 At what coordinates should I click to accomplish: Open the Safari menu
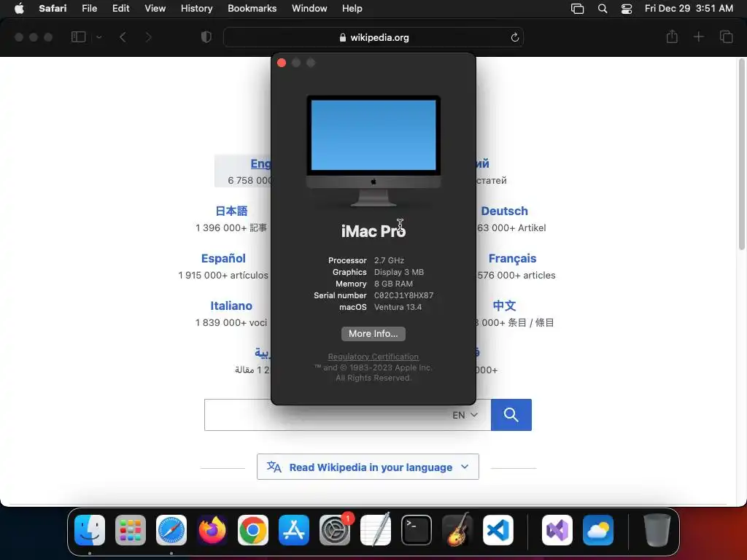(x=53, y=8)
